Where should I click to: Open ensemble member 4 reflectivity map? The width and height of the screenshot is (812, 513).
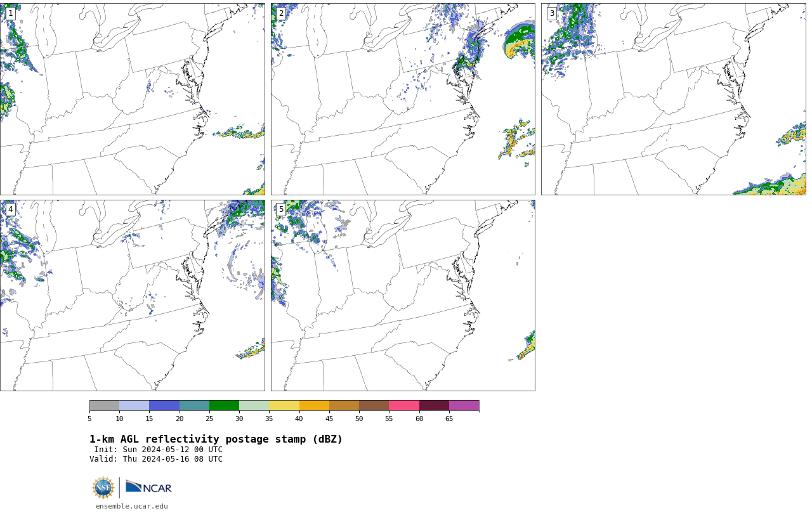tap(132, 295)
